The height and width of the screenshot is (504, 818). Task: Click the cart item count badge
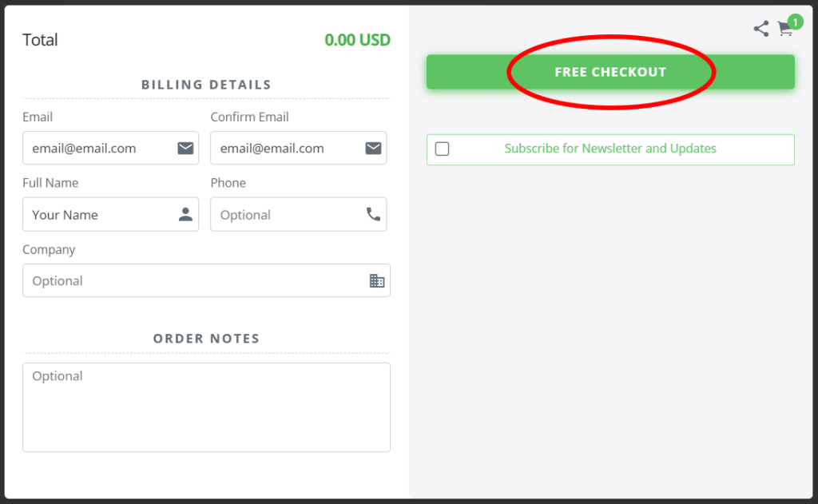795,22
